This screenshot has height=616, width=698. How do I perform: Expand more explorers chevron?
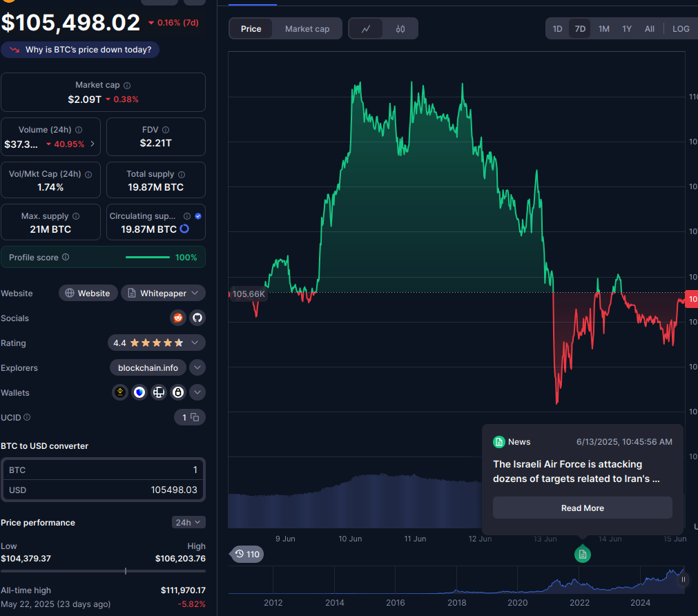(x=197, y=367)
